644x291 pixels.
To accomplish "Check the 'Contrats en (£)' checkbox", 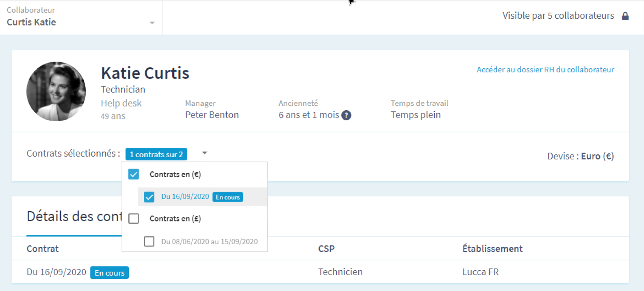I will [134, 219].
